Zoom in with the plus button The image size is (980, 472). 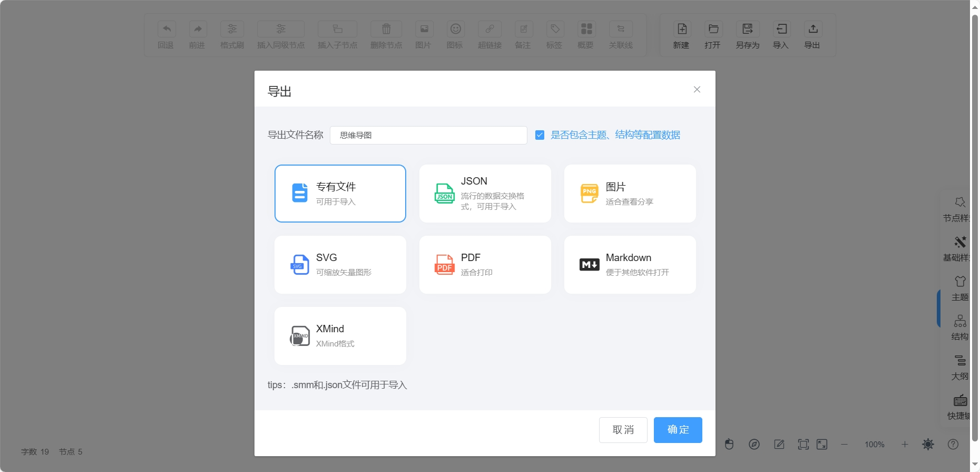click(905, 445)
